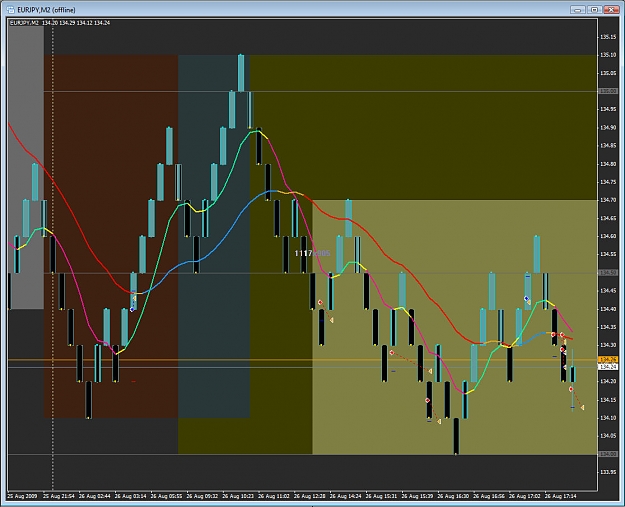Image resolution: width=625 pixels, height=507 pixels.
Task: Click price scale label 134.95
Action: coord(608,110)
